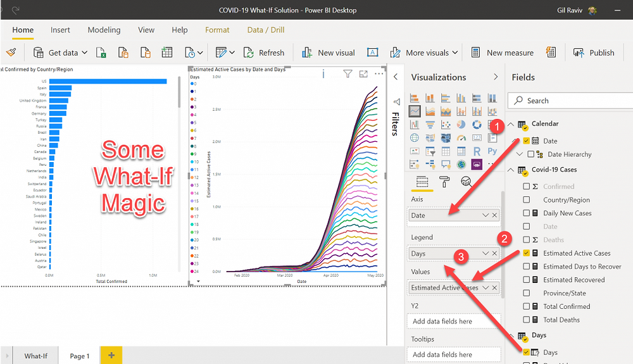The image size is (633, 364).
Task: Click the Format painter brush icon
Action: tap(11, 53)
